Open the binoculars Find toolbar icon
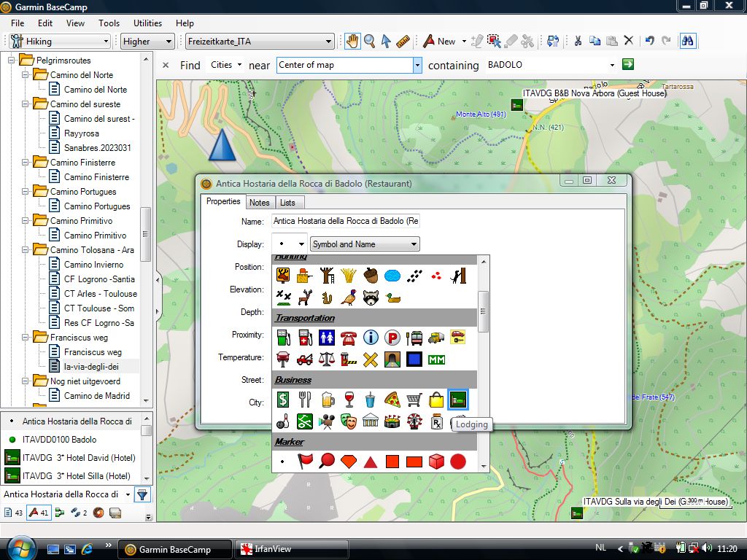This screenshot has height=560, width=747. tap(687, 42)
